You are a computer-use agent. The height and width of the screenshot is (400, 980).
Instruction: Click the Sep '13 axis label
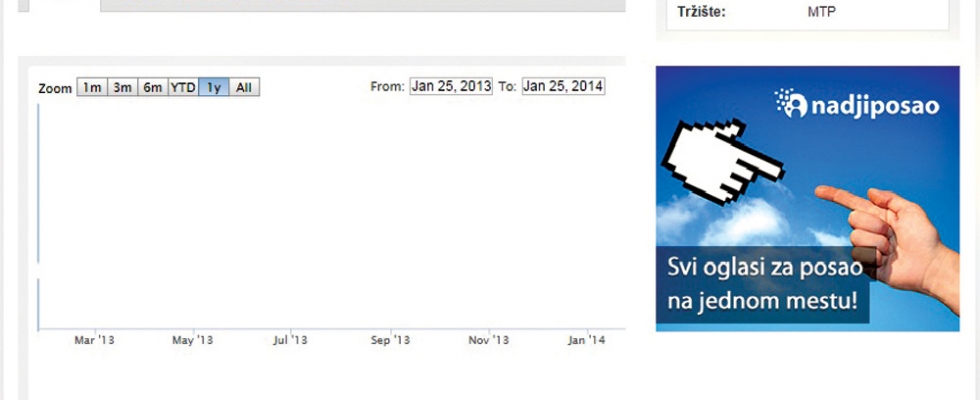390,341
